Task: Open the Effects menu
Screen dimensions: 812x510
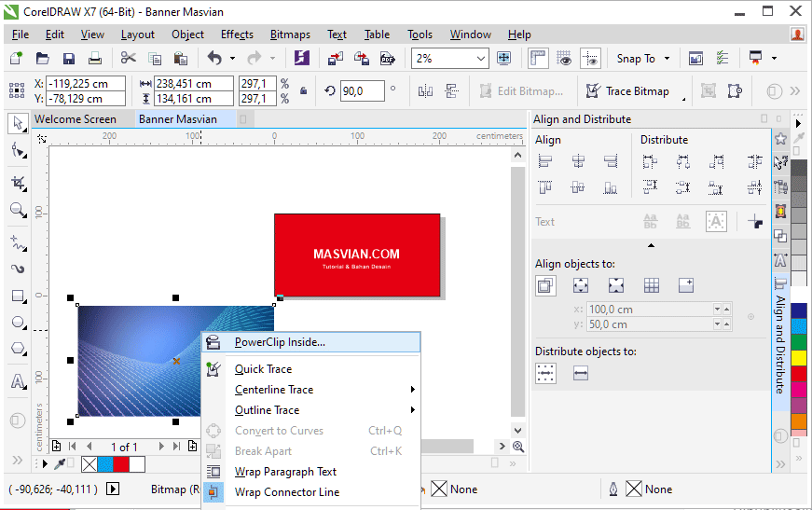Action: [237, 34]
